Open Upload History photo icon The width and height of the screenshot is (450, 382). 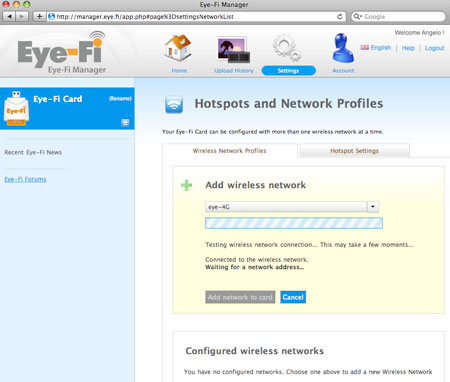[x=233, y=50]
